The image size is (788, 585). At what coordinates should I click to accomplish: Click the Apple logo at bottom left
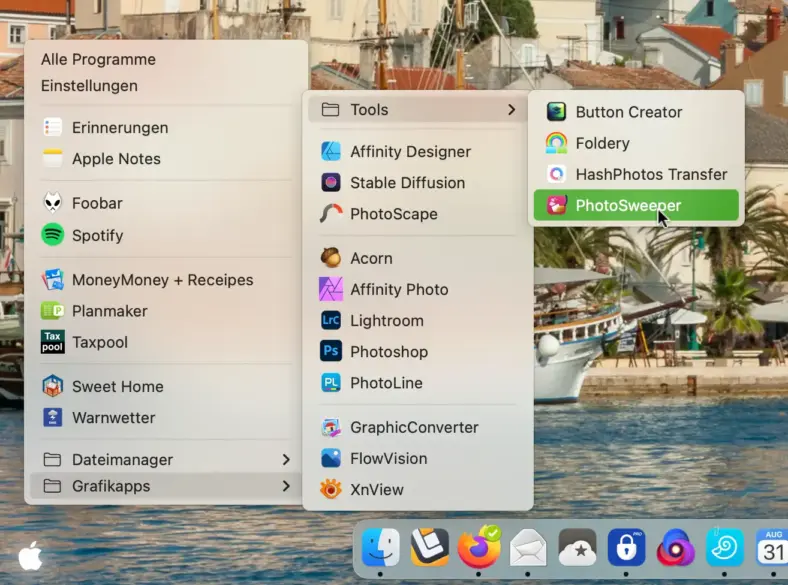click(x=30, y=556)
